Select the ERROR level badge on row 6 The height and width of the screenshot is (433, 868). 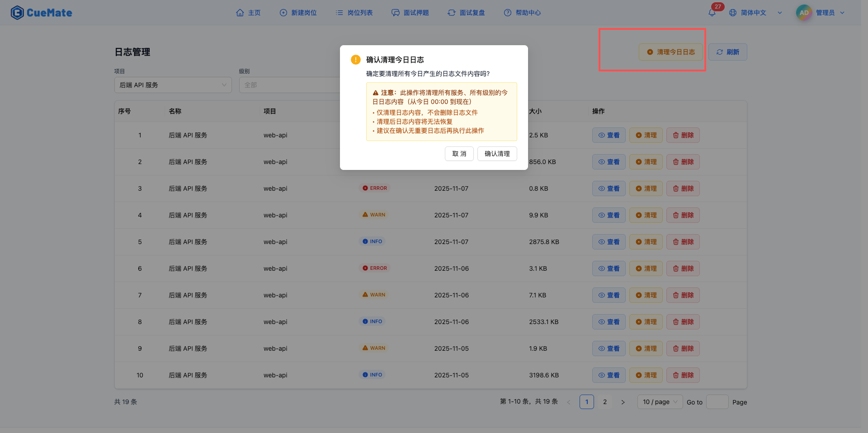(374, 268)
